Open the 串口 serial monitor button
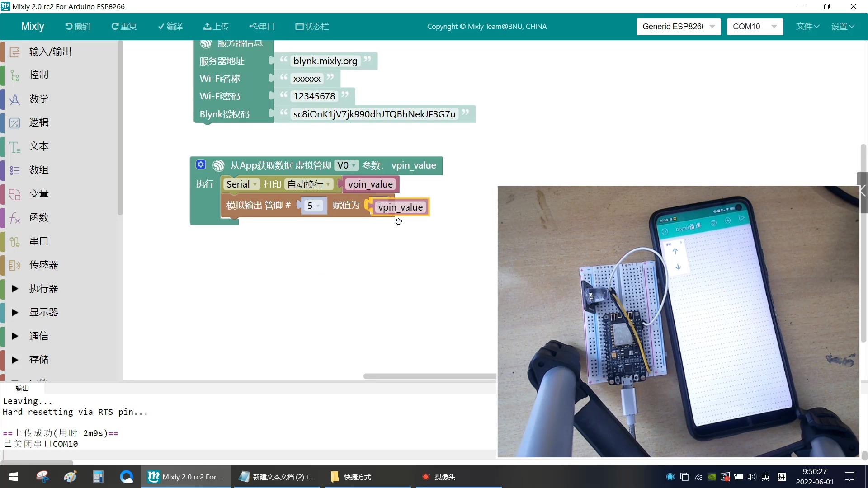 (262, 26)
